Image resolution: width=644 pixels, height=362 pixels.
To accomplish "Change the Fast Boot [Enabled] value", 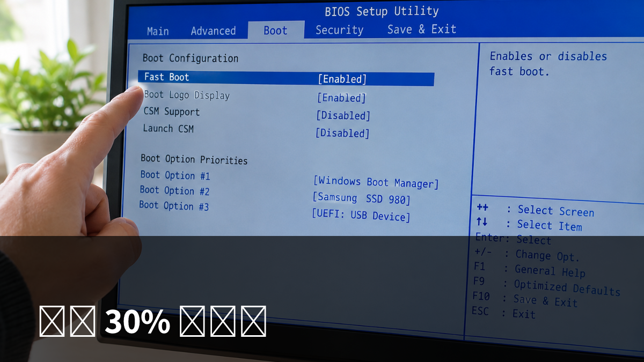I will 342,79.
